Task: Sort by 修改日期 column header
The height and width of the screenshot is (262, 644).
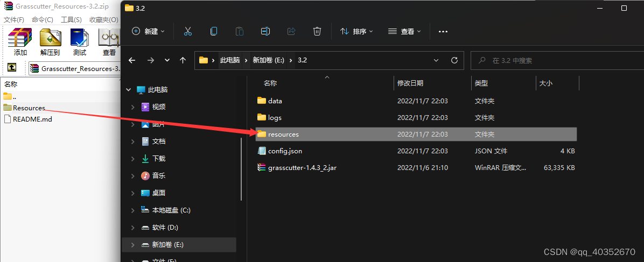Action: (410, 83)
